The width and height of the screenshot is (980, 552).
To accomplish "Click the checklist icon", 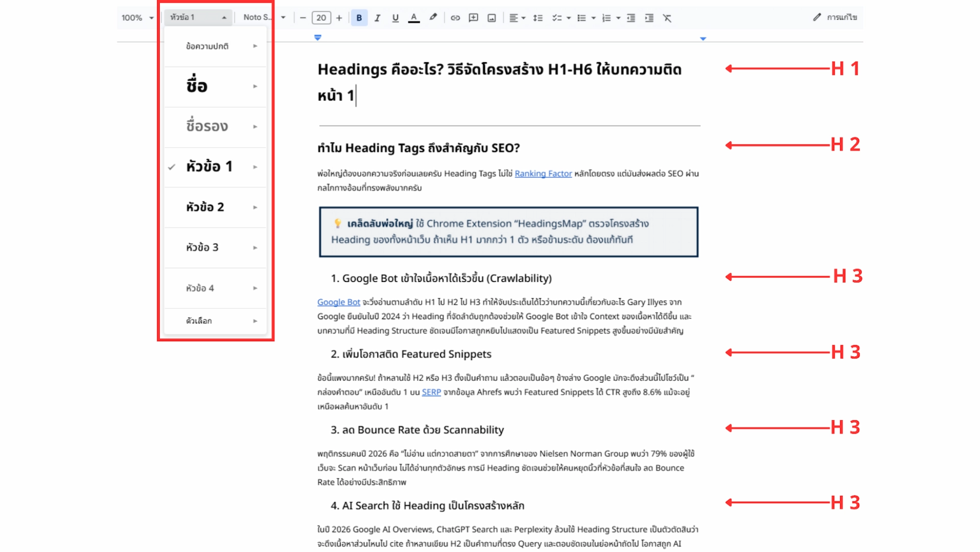I will point(556,18).
